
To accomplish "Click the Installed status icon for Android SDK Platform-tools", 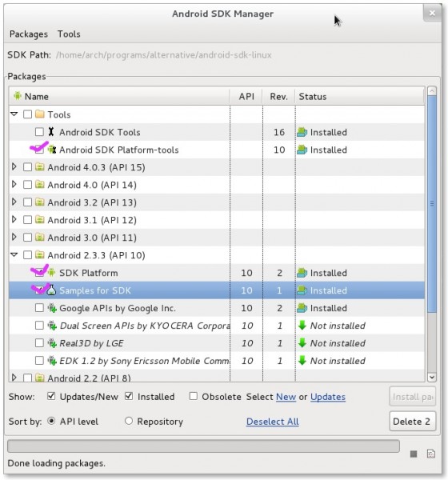I will coord(302,150).
